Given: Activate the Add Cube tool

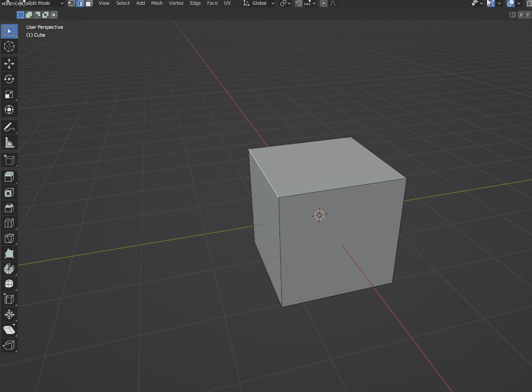Looking at the screenshot, I should 9,160.
